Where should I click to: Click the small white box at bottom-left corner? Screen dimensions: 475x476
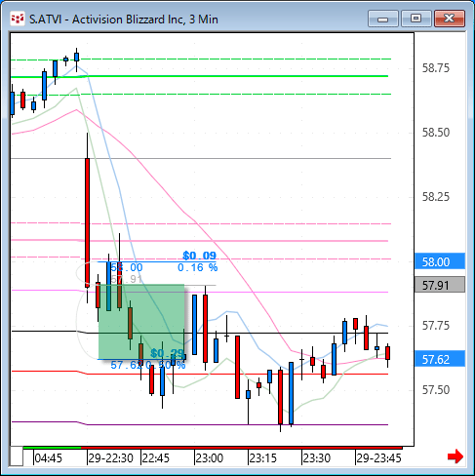pyautogui.click(x=17, y=456)
